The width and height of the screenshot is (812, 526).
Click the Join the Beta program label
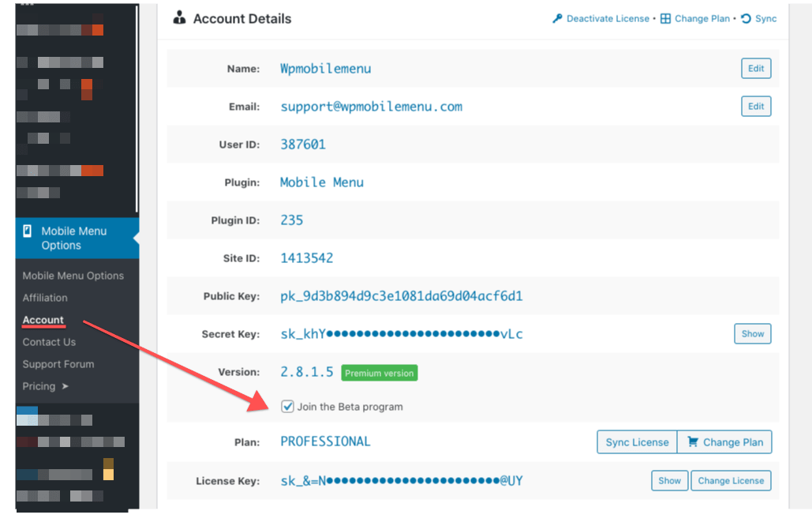[x=350, y=407]
